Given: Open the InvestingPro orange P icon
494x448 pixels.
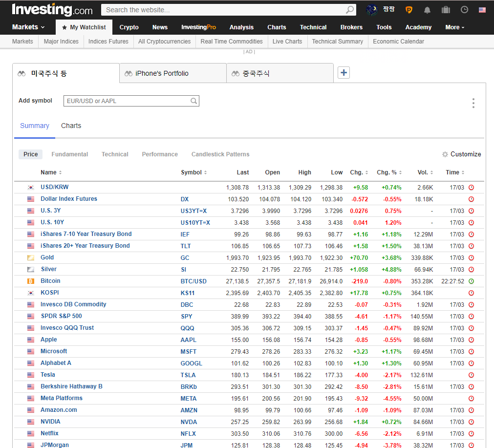Looking at the screenshot, I should point(408,9).
